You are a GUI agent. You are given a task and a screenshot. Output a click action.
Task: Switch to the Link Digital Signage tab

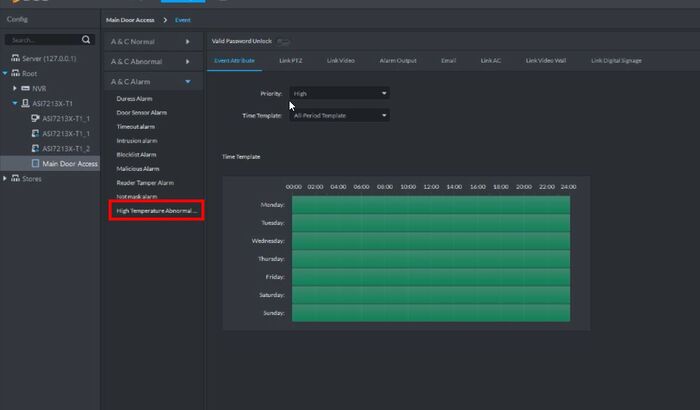616,60
